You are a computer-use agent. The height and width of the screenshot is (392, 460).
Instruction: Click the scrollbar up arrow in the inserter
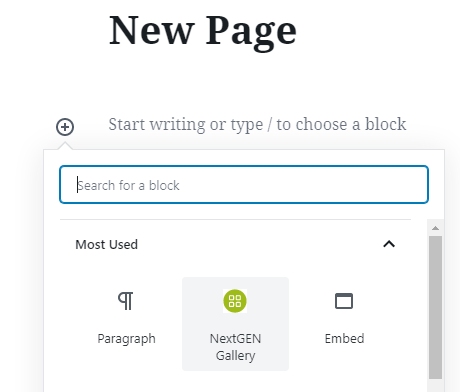click(x=435, y=228)
